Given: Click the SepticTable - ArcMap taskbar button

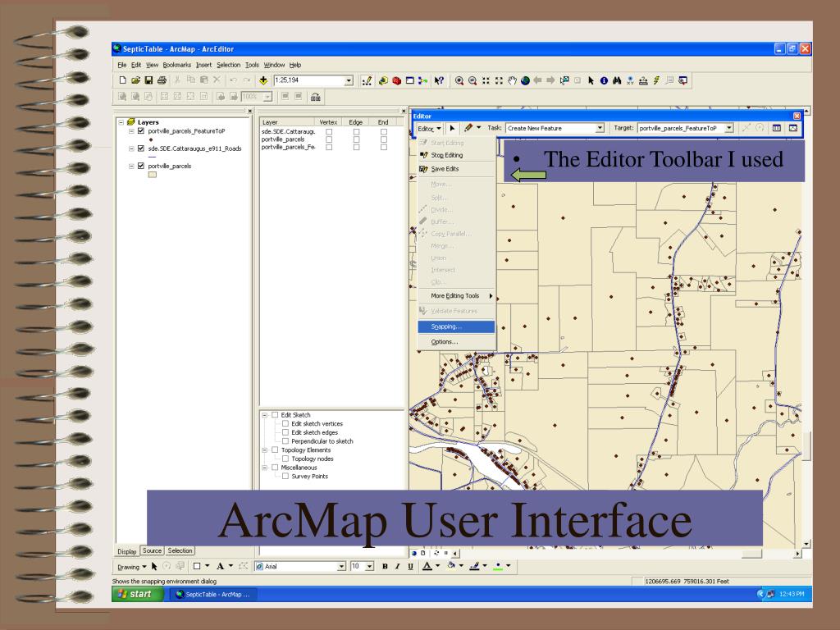Looking at the screenshot, I should coord(212,594).
